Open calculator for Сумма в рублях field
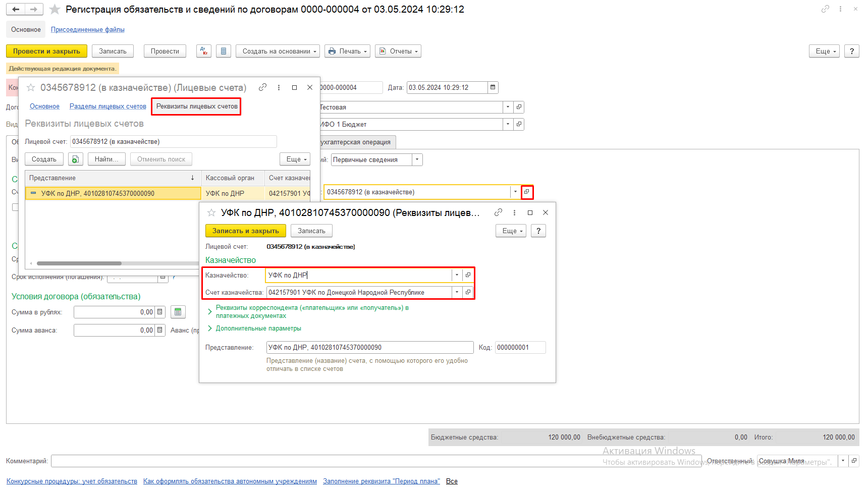The height and width of the screenshot is (491, 868). click(160, 312)
